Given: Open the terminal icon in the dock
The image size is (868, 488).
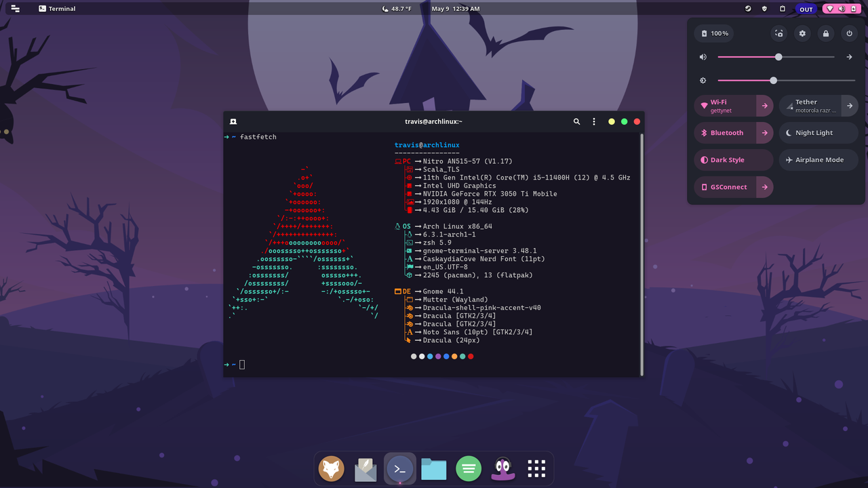Looking at the screenshot, I should tap(400, 468).
